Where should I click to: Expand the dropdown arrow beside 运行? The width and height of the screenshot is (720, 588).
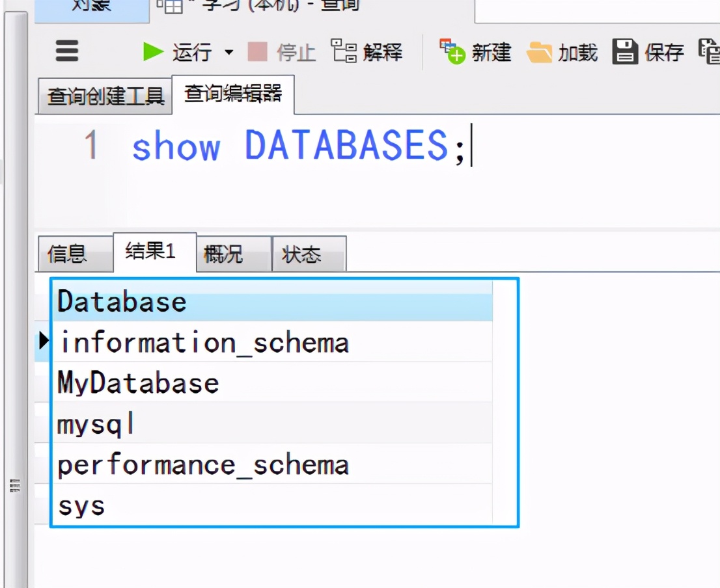tap(228, 52)
